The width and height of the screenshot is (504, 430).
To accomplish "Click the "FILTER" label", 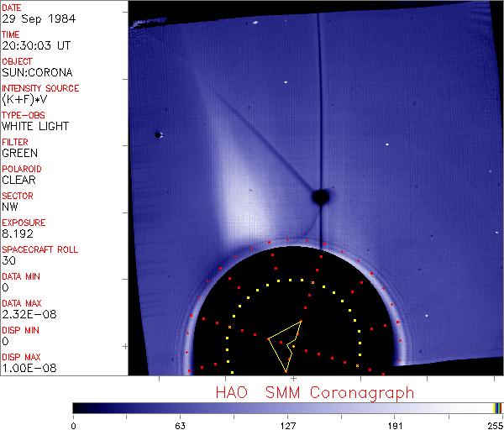I will [x=15, y=142].
